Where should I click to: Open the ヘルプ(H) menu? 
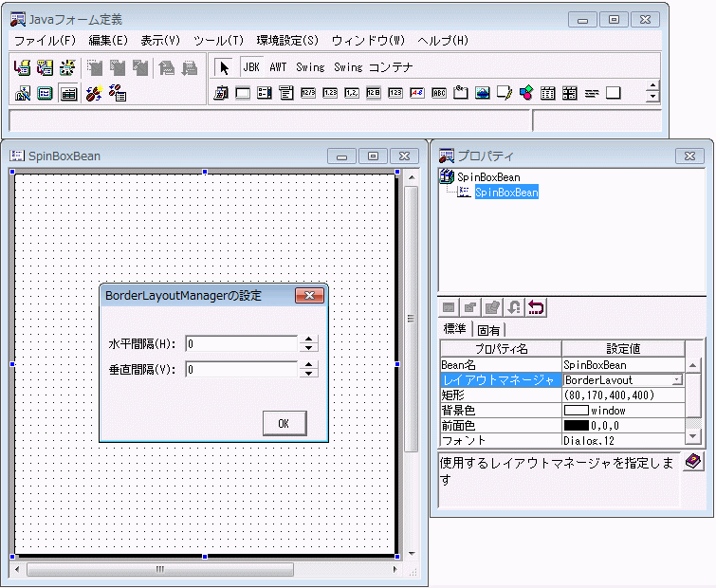click(x=443, y=41)
